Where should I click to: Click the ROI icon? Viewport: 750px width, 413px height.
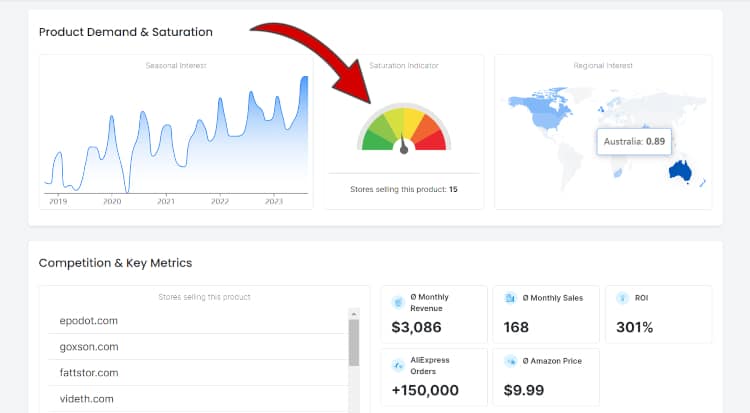click(622, 298)
